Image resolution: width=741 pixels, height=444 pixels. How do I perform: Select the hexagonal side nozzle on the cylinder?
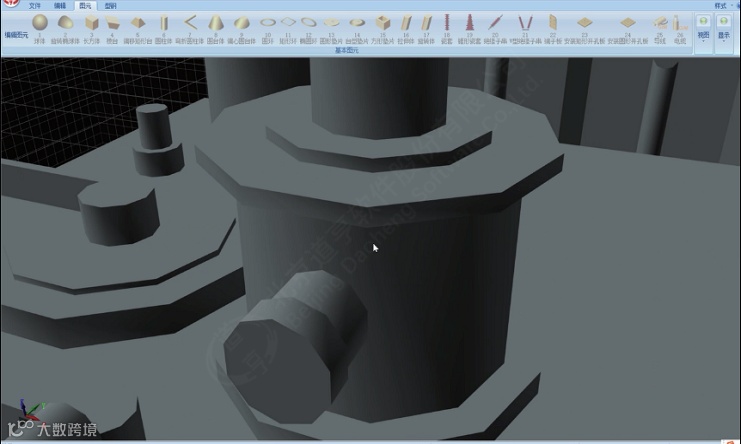click(295, 349)
